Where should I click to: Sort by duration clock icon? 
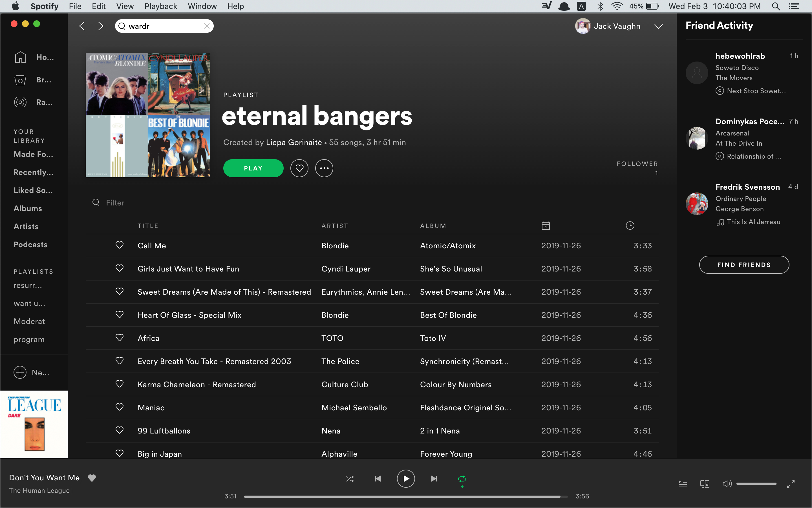coord(630,225)
